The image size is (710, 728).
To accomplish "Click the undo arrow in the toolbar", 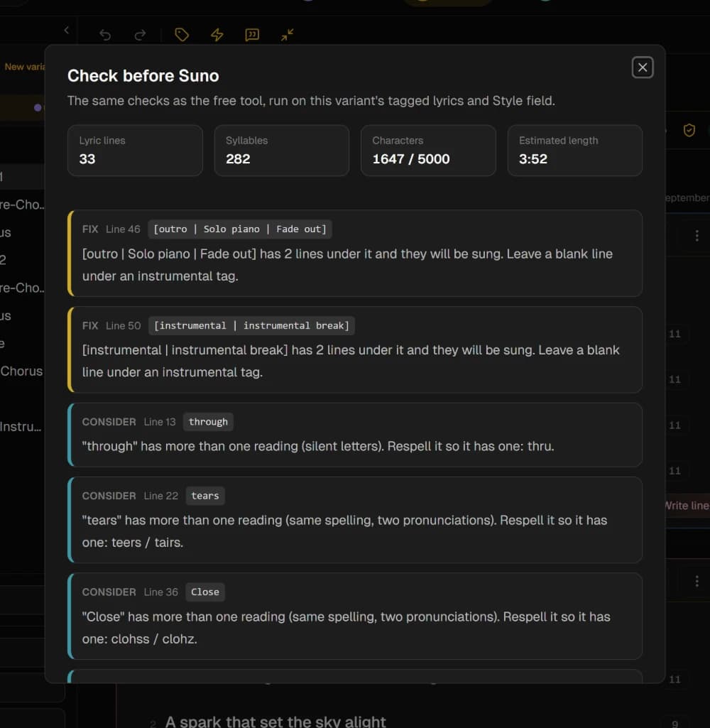I will tap(105, 35).
